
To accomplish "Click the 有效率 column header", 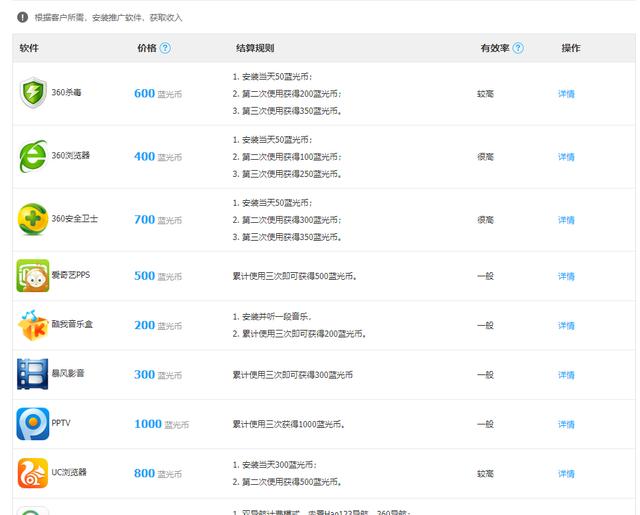I will [495, 48].
